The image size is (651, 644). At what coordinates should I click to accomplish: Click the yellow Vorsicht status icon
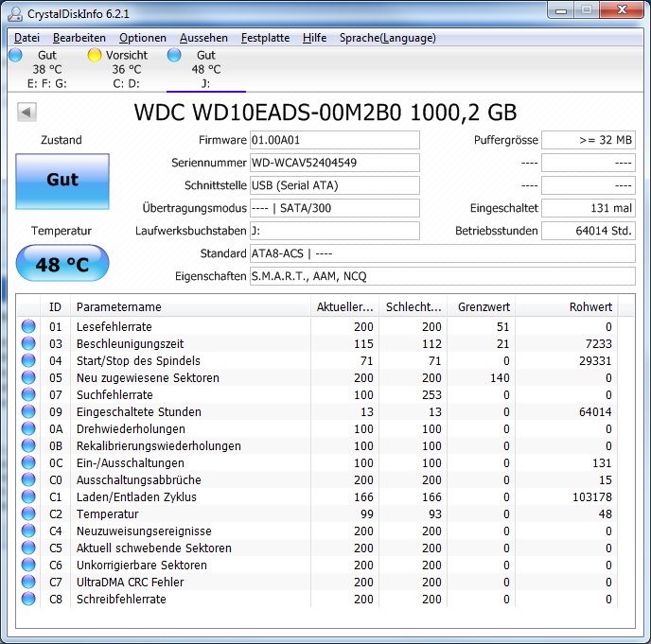click(x=95, y=55)
